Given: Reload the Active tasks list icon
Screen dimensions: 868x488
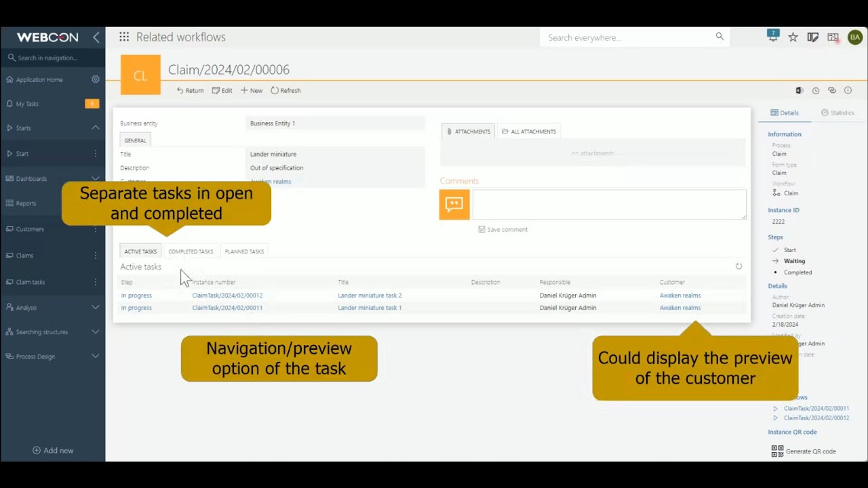Looking at the screenshot, I should tap(738, 266).
